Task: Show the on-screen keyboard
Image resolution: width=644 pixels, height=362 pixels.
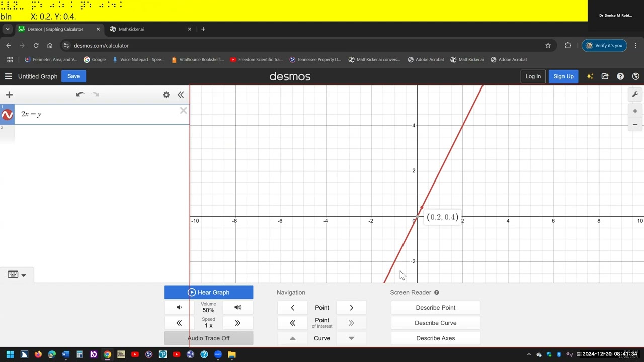Action: pos(13,274)
